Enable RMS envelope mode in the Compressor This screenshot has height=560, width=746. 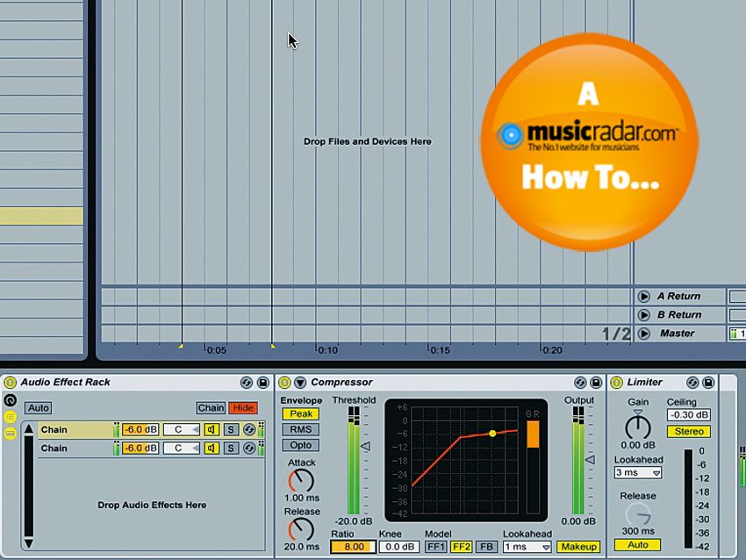click(x=301, y=429)
